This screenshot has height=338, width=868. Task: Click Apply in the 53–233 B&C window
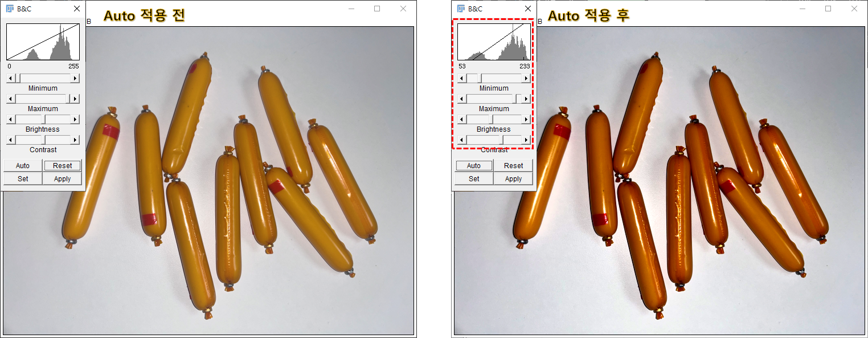pos(514,178)
